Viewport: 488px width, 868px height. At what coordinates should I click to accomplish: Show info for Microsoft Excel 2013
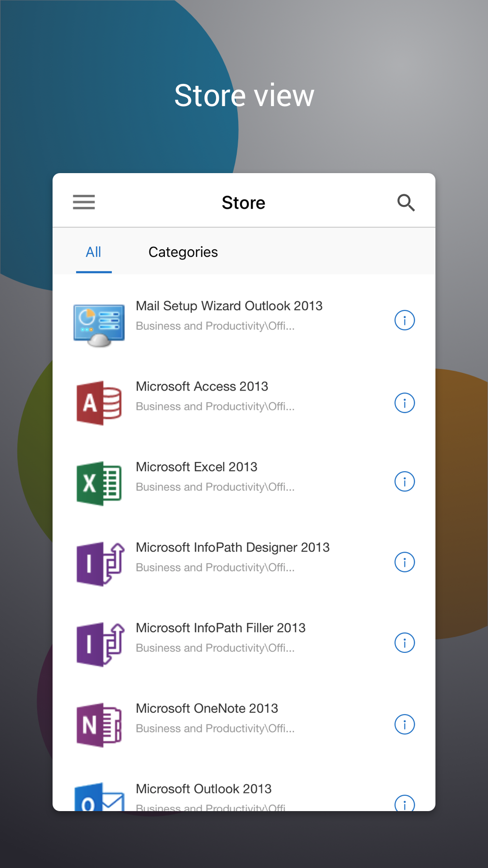point(405,481)
